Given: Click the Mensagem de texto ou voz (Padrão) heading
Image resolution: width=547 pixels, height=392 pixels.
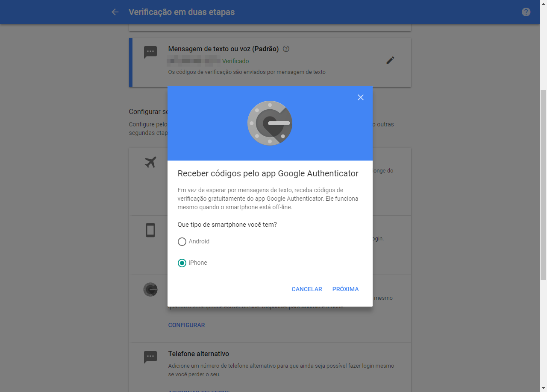Looking at the screenshot, I should pyautogui.click(x=224, y=49).
